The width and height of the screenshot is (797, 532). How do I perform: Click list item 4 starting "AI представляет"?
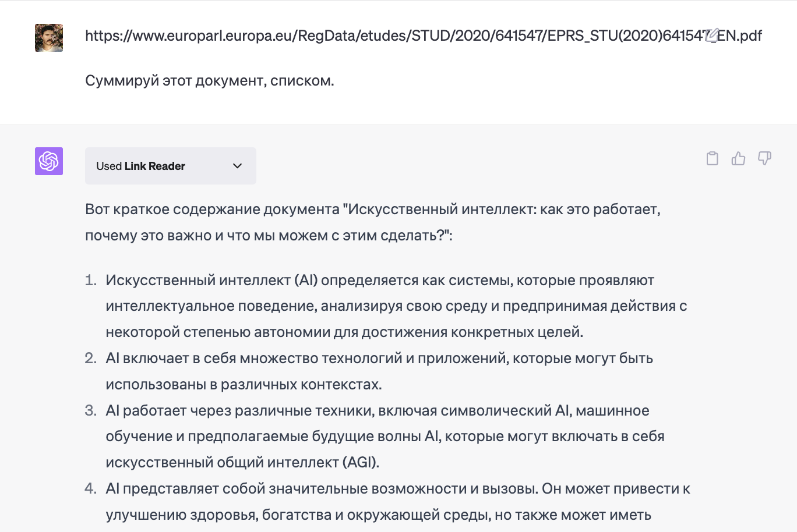[397, 489]
